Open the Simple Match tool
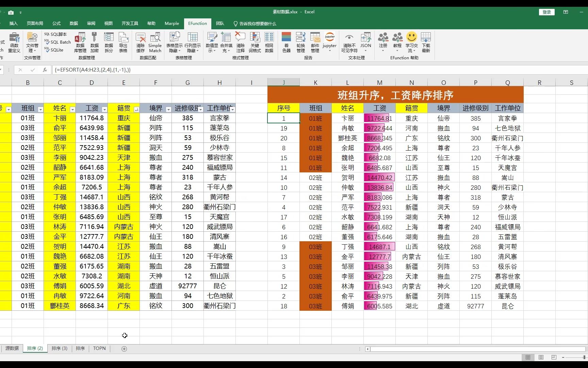The height and width of the screenshot is (368, 588). click(155, 42)
